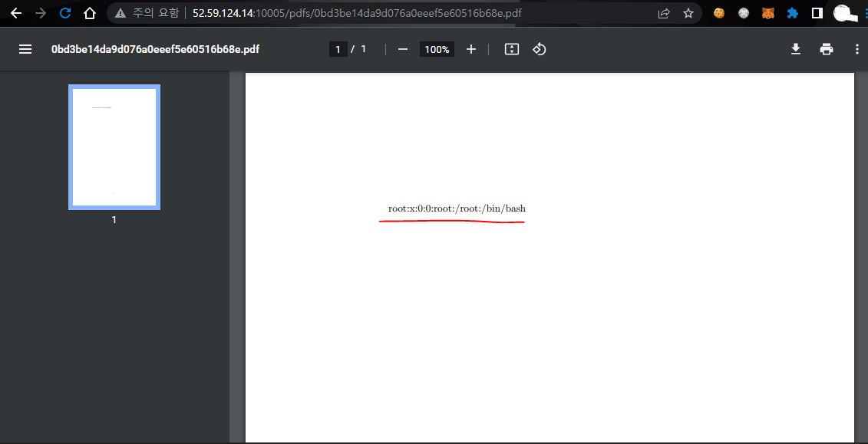Open the cookie extension icon
This screenshot has width=868, height=444.
[x=719, y=13]
